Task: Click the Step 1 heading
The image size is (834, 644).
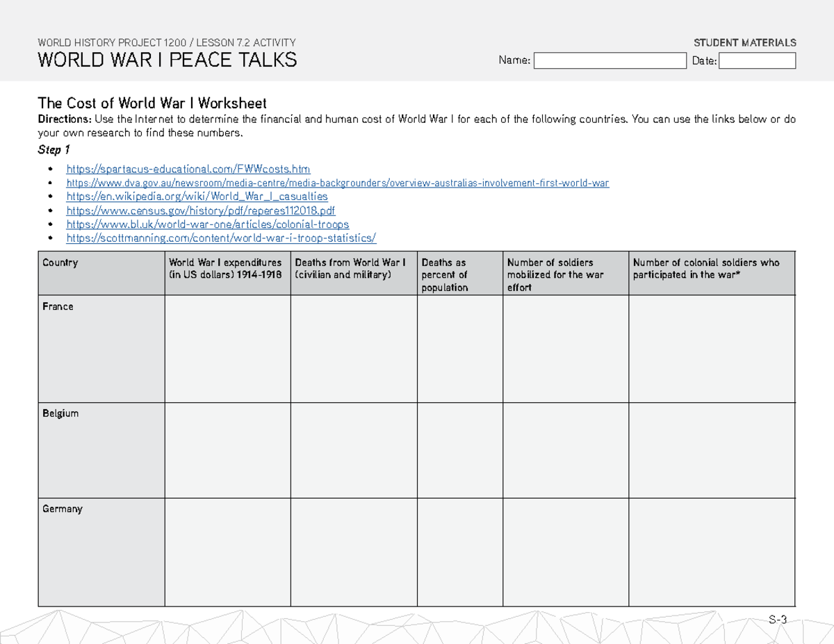Action: (53, 149)
